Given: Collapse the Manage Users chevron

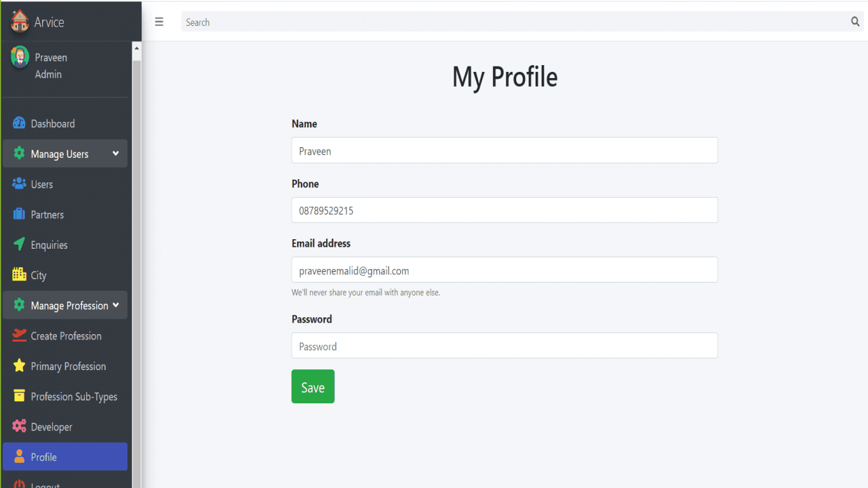Looking at the screenshot, I should coord(115,154).
